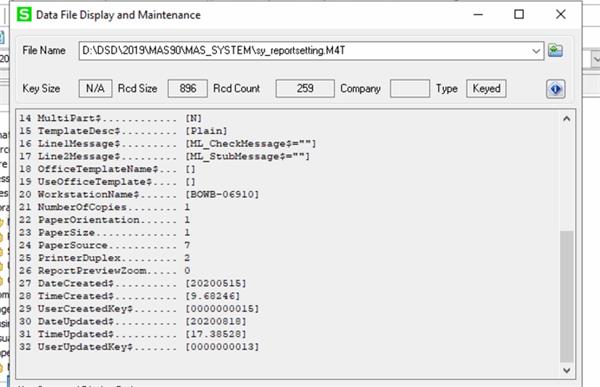The height and width of the screenshot is (387, 600).
Task: Click the [20200515] date created value
Action: [x=216, y=283]
